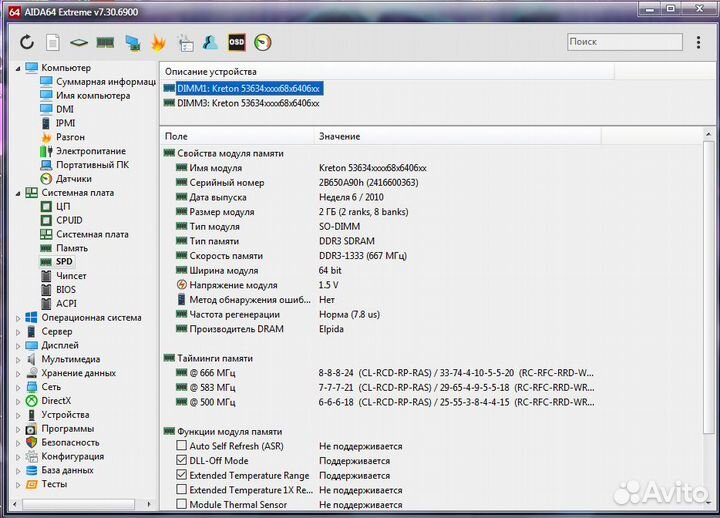Click the Значение column header
Screen dimensions: 720x518
[339, 136]
